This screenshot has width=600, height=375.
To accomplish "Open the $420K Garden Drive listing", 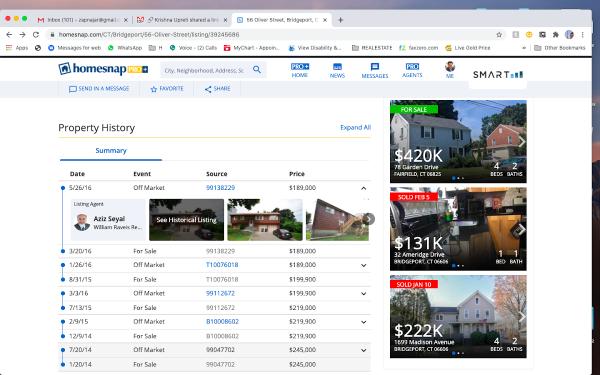I will (x=458, y=141).
